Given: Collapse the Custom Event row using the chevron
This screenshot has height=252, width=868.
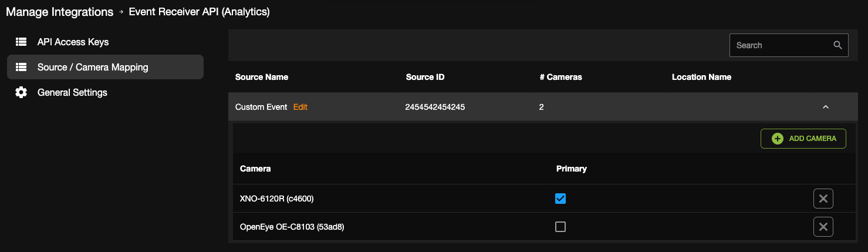Looking at the screenshot, I should (826, 107).
